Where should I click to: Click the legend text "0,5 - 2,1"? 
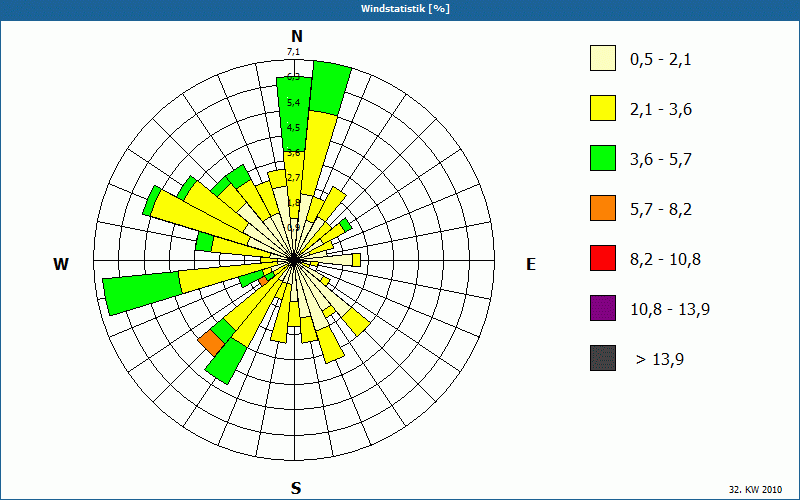coord(660,60)
